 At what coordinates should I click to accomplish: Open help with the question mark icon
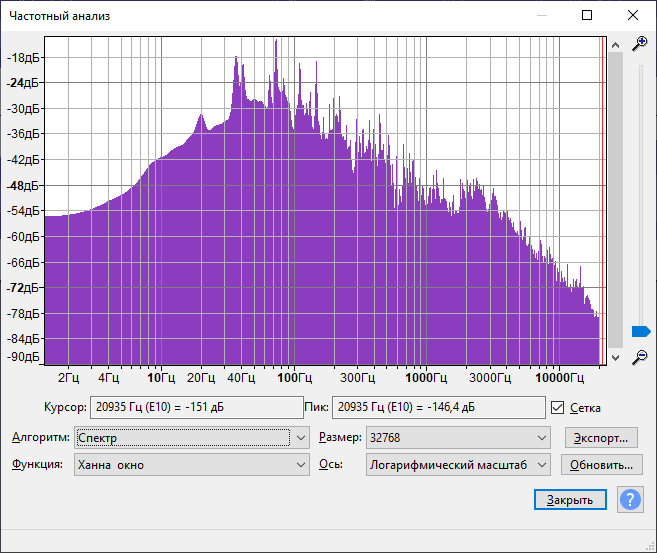tap(630, 500)
